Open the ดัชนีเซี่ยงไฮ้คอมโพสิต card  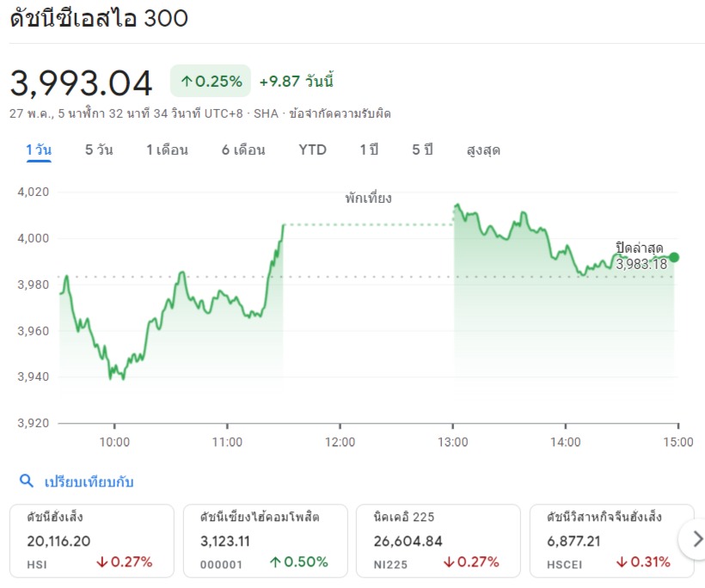point(266,541)
